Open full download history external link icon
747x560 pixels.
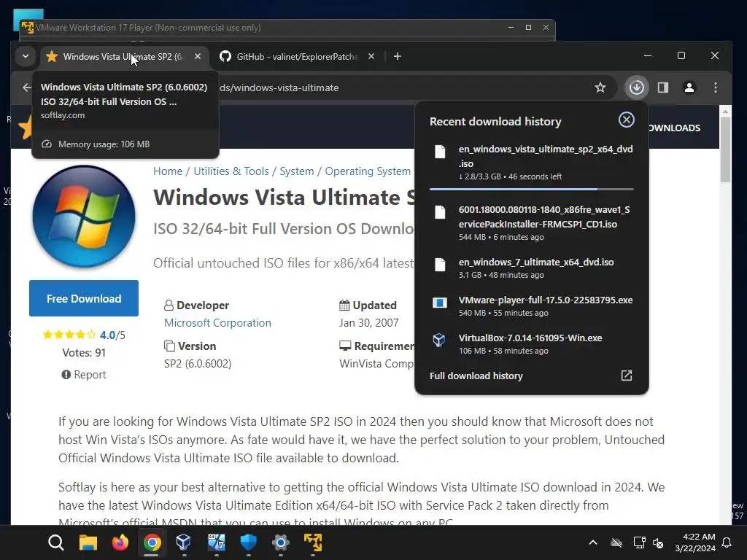[626, 376]
